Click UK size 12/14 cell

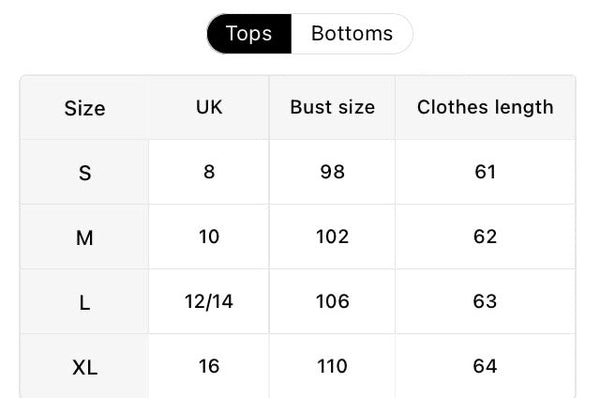click(209, 302)
